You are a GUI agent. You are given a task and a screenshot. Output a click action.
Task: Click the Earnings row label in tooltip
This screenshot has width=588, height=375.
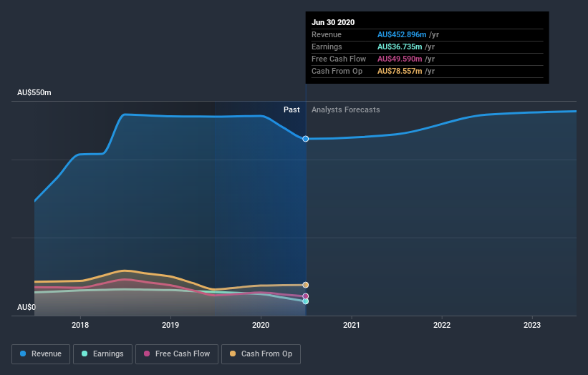tap(327, 47)
